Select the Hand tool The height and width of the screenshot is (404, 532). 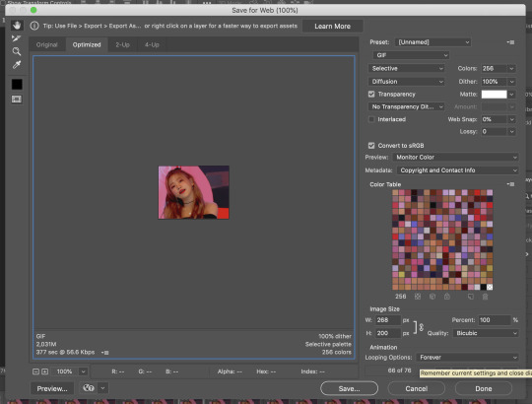click(17, 25)
